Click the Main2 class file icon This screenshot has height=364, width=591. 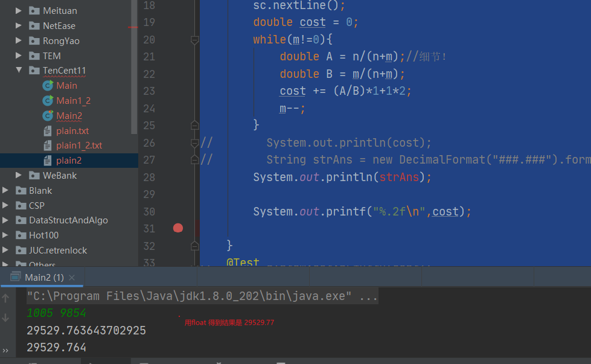point(48,116)
